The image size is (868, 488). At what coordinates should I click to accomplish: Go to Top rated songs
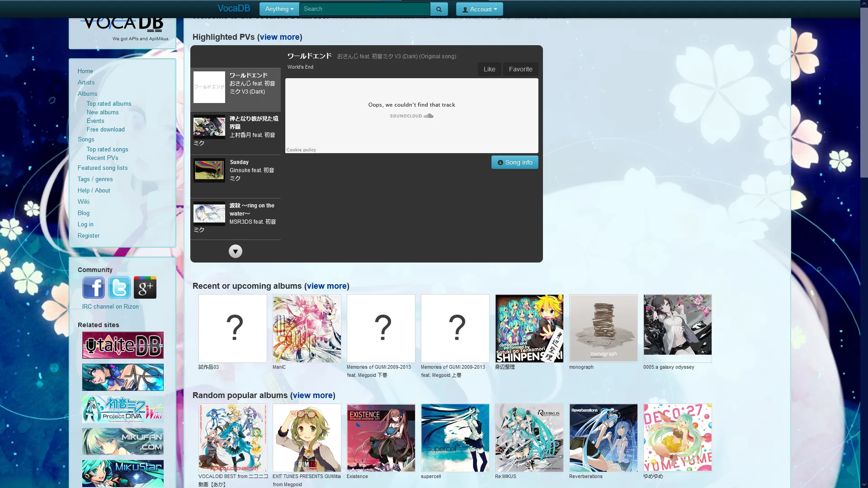click(107, 149)
